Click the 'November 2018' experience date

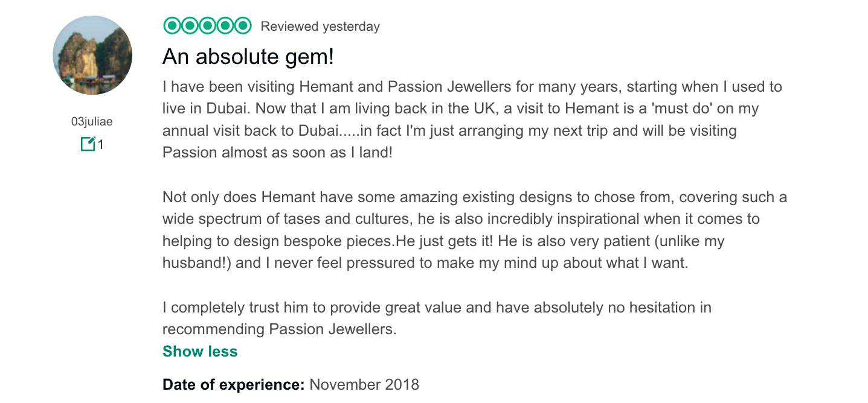coord(364,385)
